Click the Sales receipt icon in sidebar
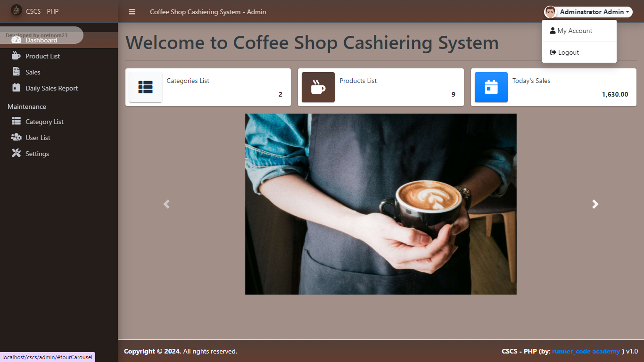 tap(17, 72)
